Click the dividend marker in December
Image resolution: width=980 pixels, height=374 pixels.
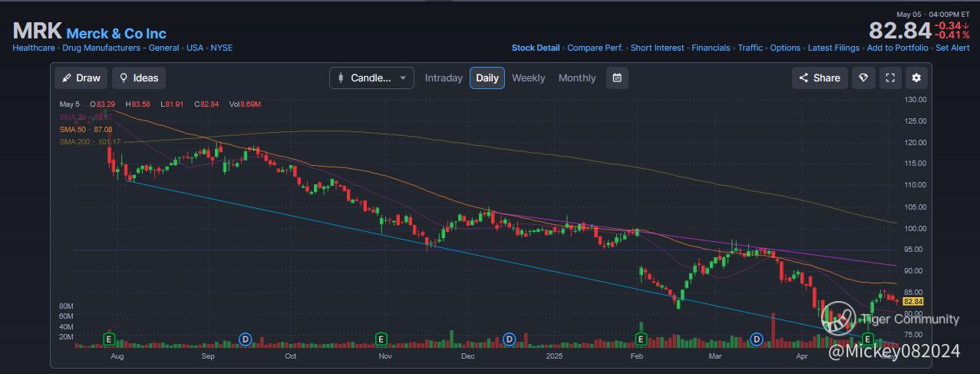[x=508, y=339]
